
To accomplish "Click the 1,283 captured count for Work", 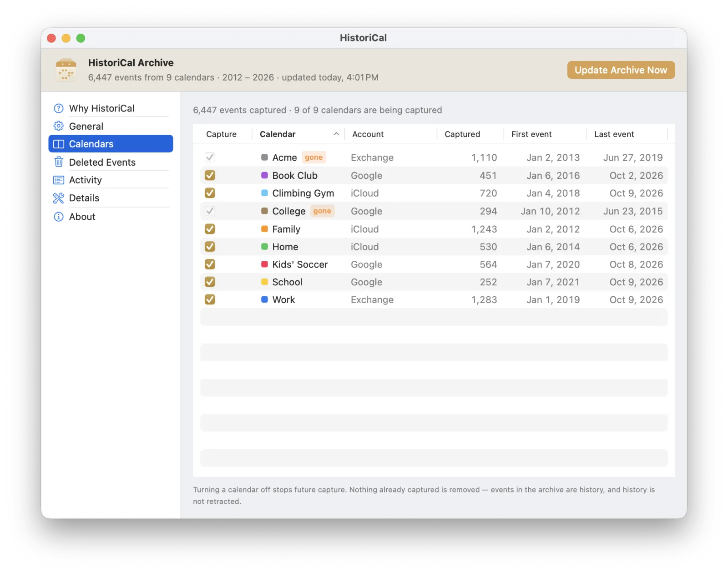I will 484,299.
